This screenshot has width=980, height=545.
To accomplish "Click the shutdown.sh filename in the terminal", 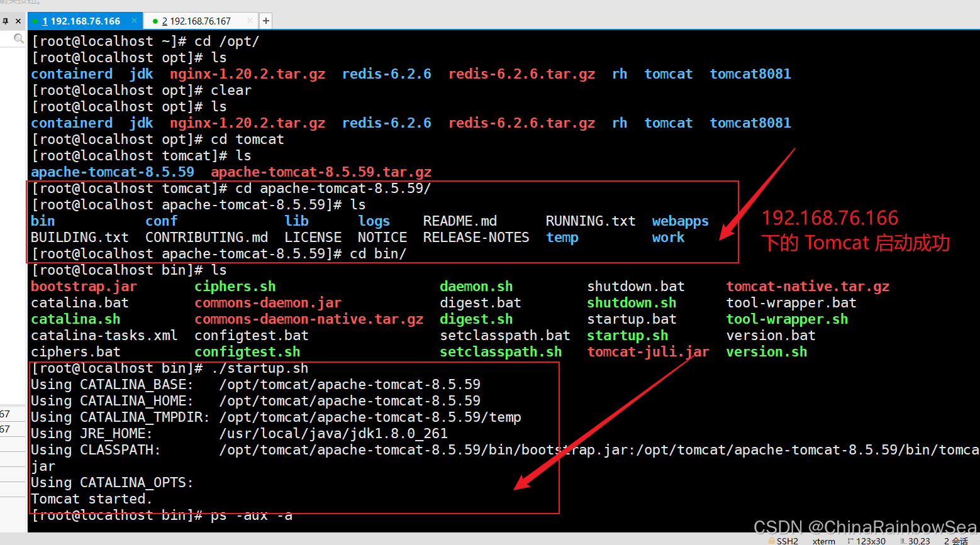I will 631,302.
